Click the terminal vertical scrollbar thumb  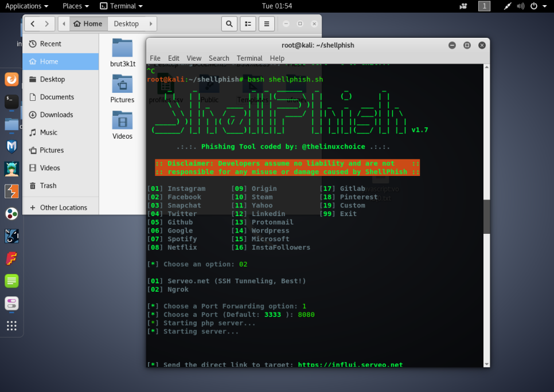[x=486, y=216]
